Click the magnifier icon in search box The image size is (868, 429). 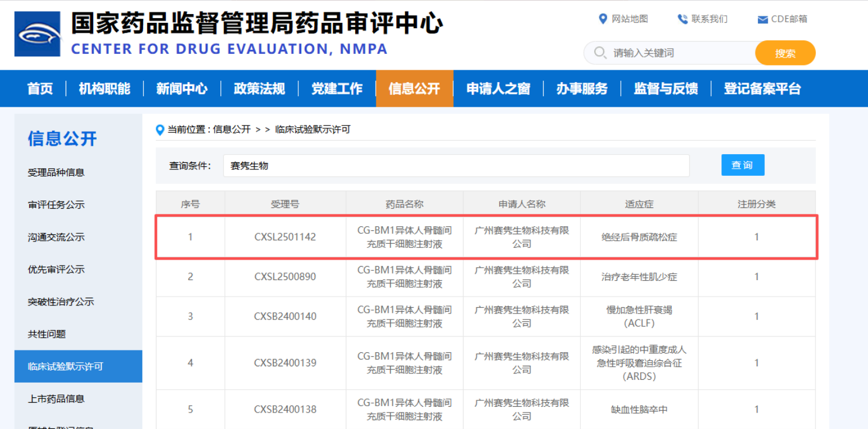tap(600, 53)
